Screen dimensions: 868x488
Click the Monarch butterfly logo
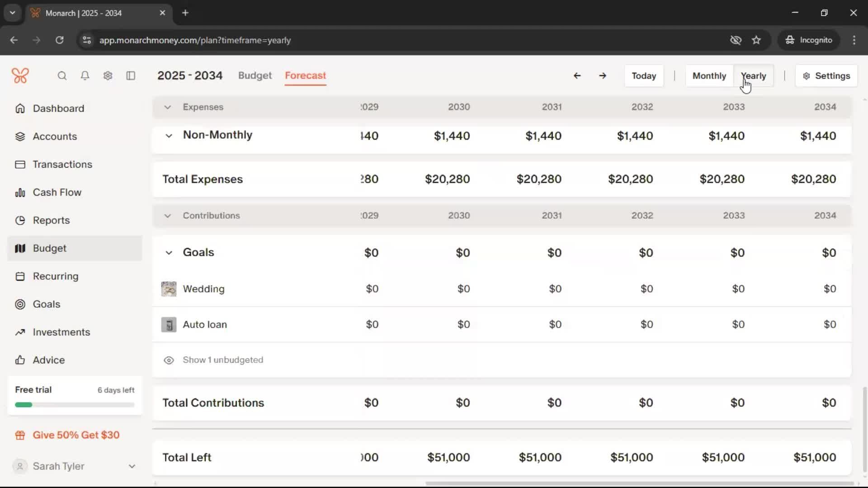tap(20, 75)
